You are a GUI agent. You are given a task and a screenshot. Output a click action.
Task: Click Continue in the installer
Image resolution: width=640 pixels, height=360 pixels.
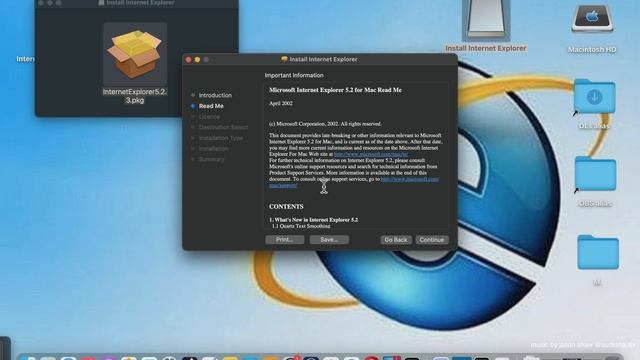tap(432, 240)
